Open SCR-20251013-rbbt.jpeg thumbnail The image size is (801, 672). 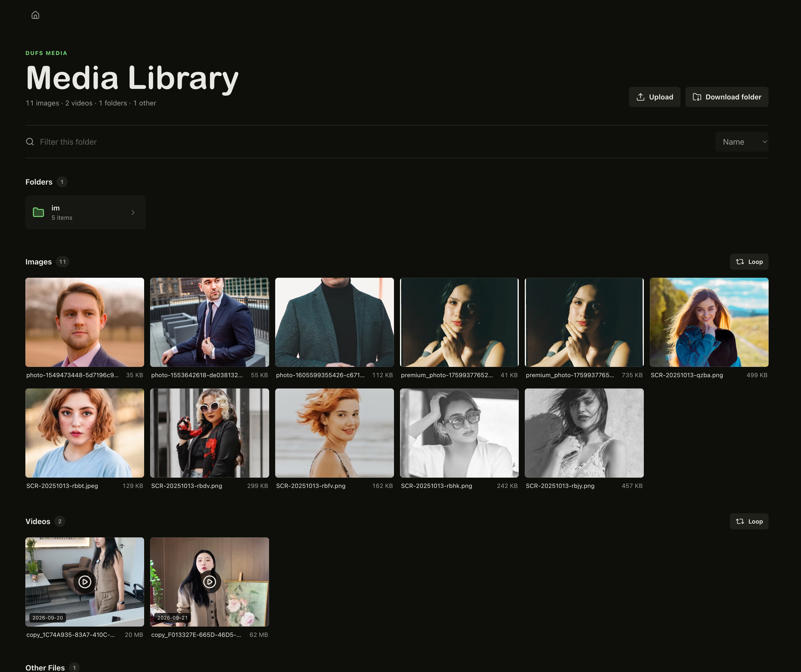tap(85, 433)
